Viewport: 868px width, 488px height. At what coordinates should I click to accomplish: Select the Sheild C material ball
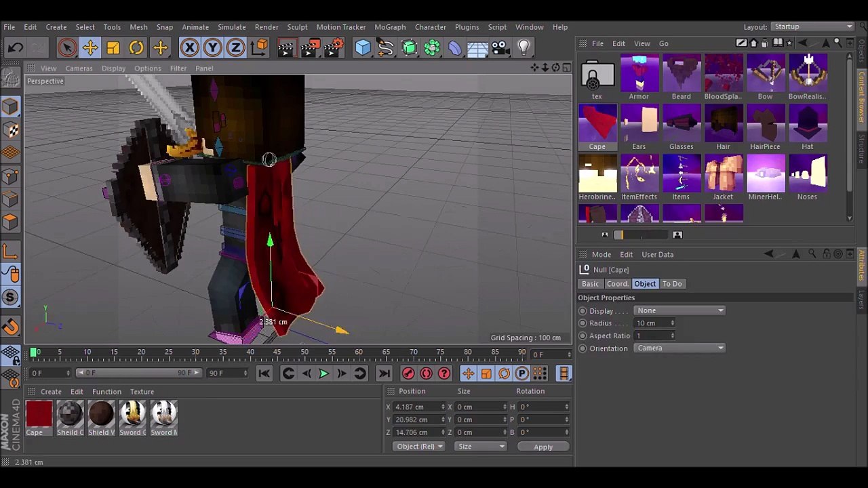(x=70, y=418)
